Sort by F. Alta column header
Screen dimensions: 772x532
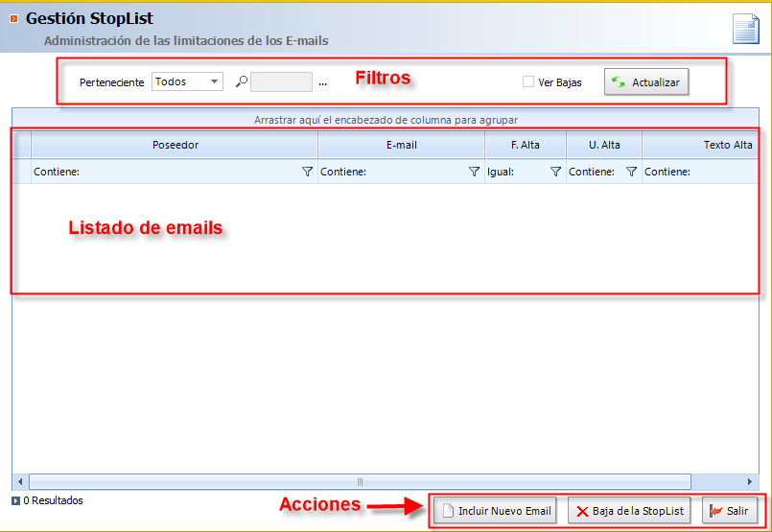(x=526, y=145)
